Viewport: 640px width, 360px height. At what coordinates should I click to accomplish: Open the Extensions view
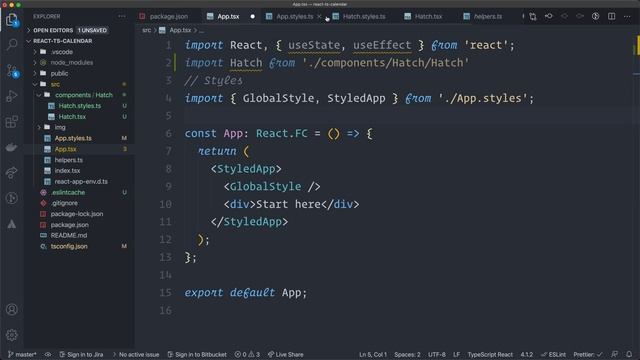tap(11, 122)
